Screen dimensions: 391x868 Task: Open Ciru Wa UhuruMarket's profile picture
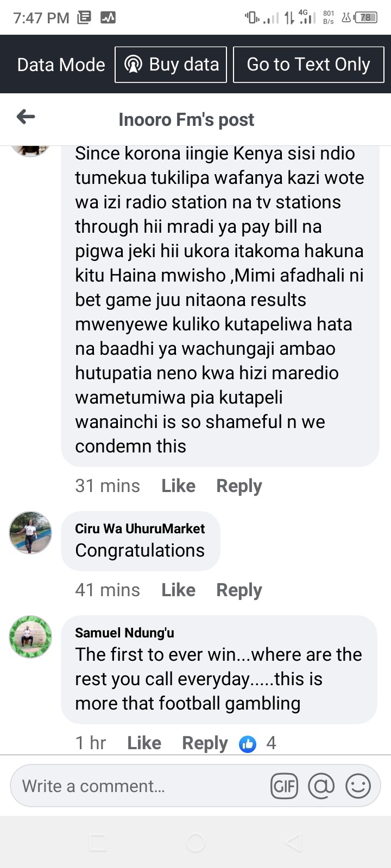(x=30, y=532)
